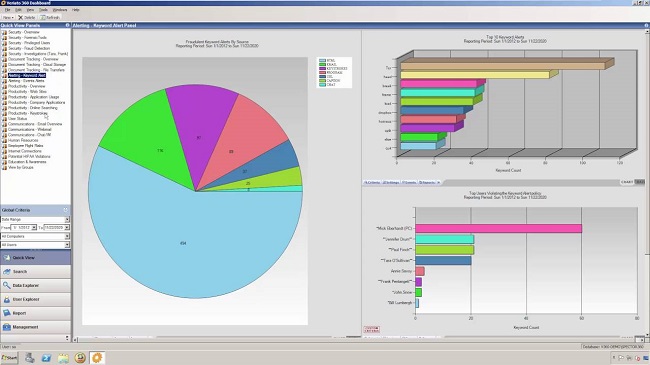Switch to CHART view for top chart
The height and width of the screenshot is (365, 650).
[627, 182]
